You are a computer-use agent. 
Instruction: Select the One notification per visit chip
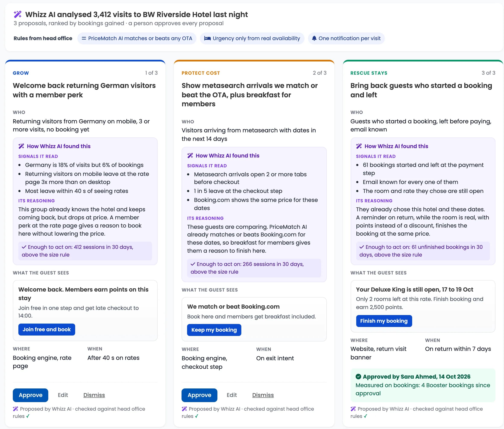346,38
